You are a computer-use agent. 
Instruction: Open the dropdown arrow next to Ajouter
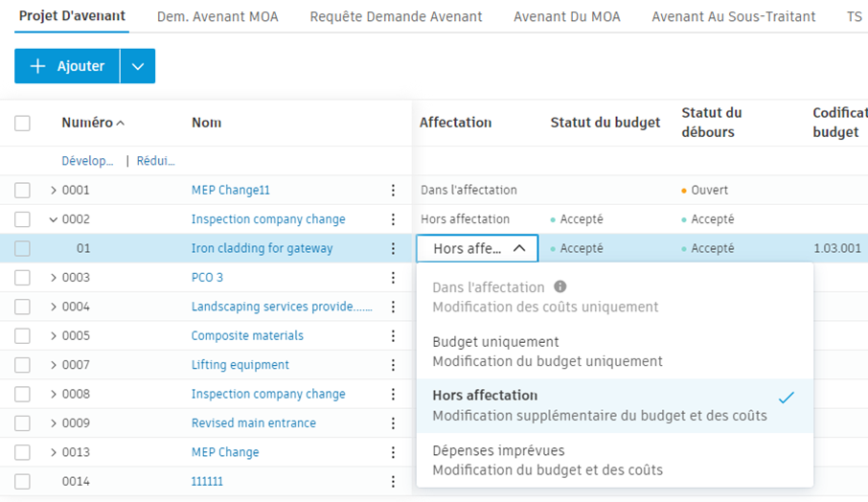pyautogui.click(x=138, y=66)
